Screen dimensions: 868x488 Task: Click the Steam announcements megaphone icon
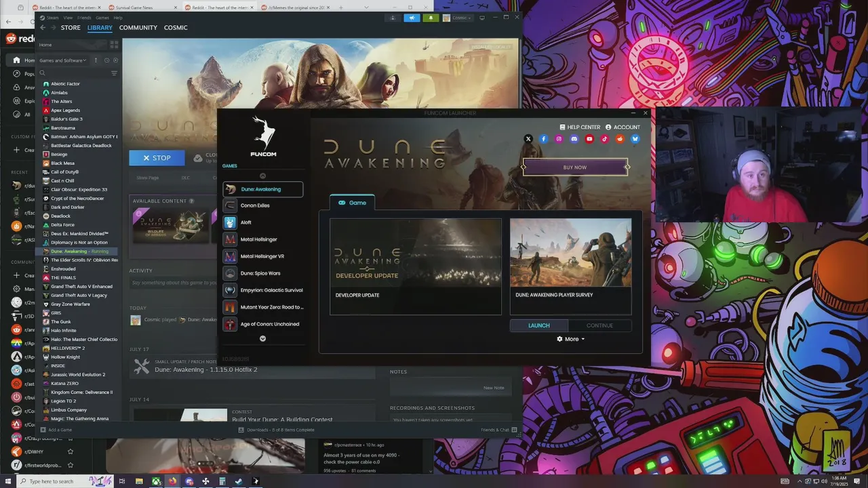point(412,18)
